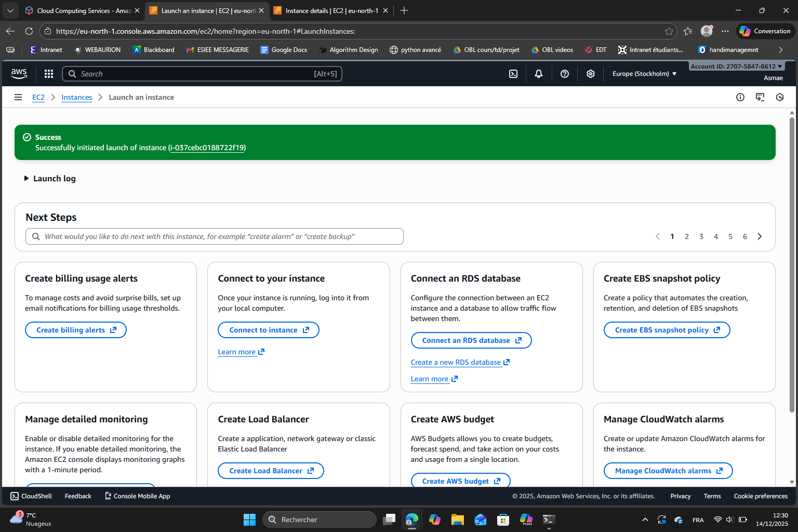Click the search magnifier in the search bar

tap(72, 73)
